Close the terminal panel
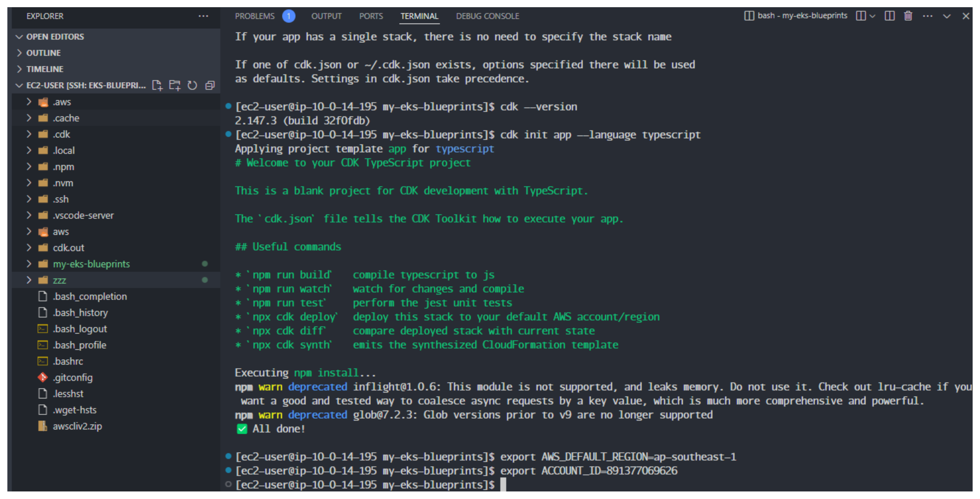Image resolution: width=980 pixels, height=499 pixels. click(x=966, y=16)
